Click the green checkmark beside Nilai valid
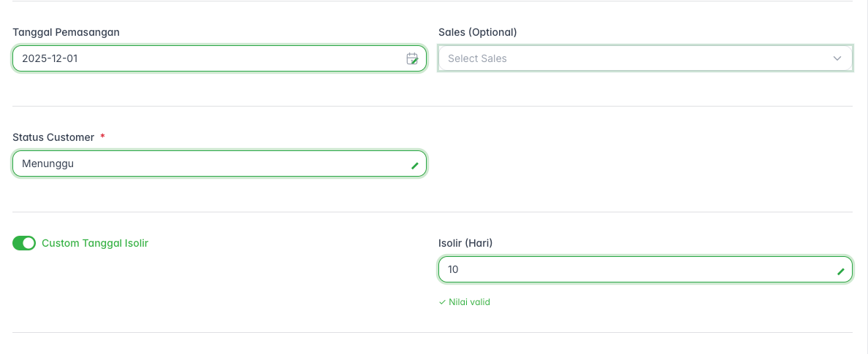The height and width of the screenshot is (354, 868). [x=442, y=302]
